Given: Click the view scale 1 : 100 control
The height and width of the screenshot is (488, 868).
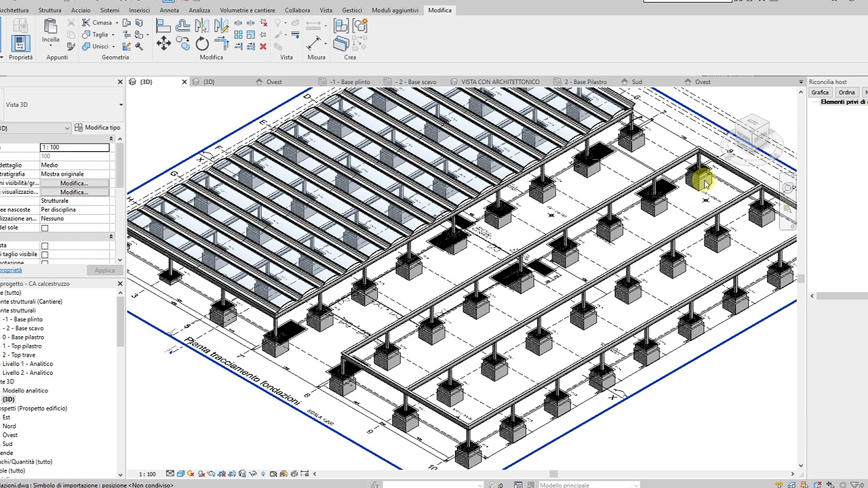Looking at the screenshot, I should coord(147,474).
